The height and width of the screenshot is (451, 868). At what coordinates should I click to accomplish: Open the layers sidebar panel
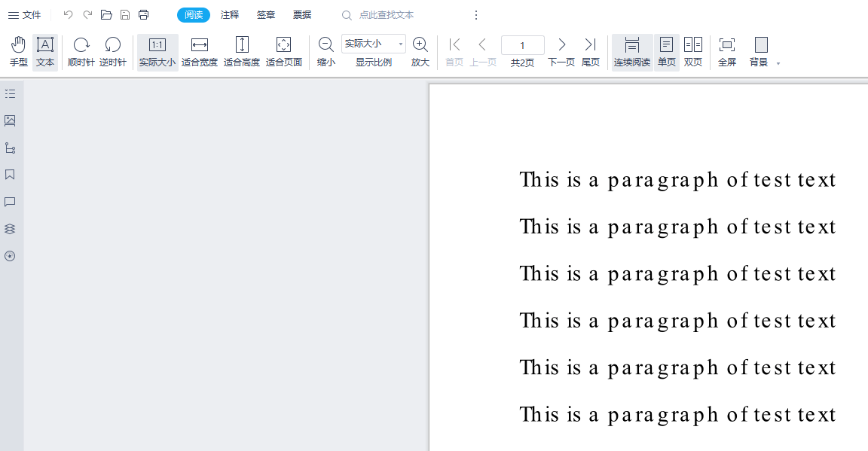(x=10, y=229)
